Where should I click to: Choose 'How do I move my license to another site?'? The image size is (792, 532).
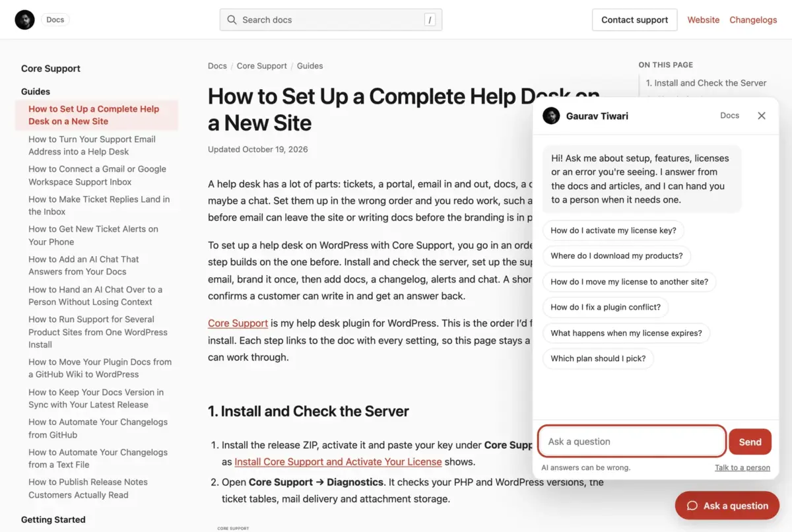[x=629, y=281]
